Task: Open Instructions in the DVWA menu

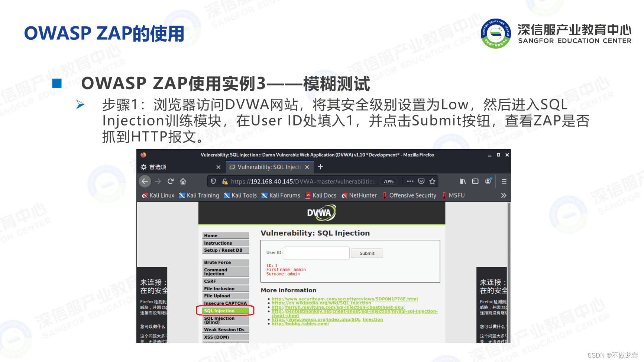Action: (x=226, y=243)
